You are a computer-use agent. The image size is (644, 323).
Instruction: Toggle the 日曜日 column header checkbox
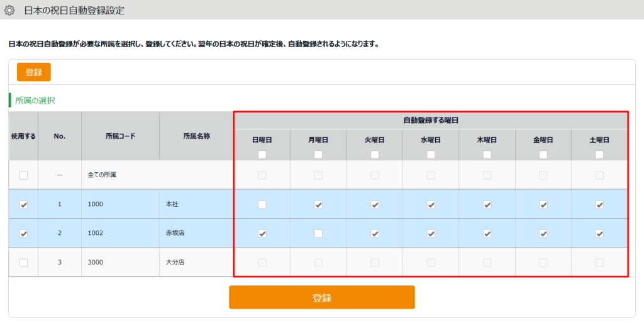click(x=262, y=155)
